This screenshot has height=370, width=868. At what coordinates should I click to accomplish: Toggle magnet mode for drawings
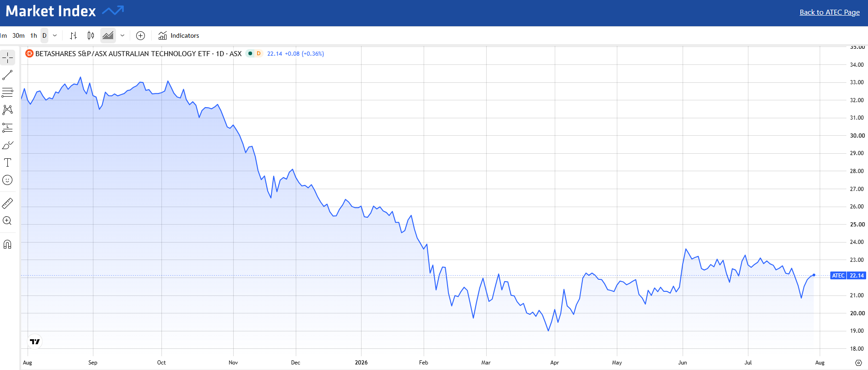[8, 244]
